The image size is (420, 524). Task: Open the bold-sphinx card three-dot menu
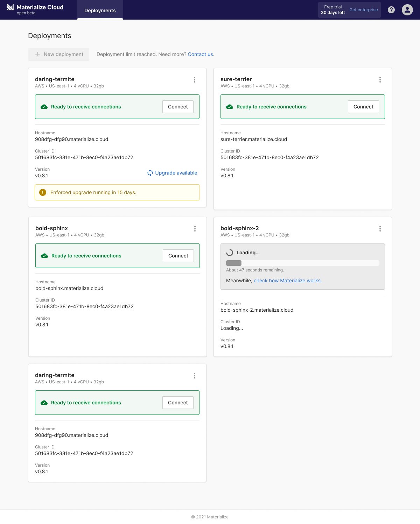(195, 229)
